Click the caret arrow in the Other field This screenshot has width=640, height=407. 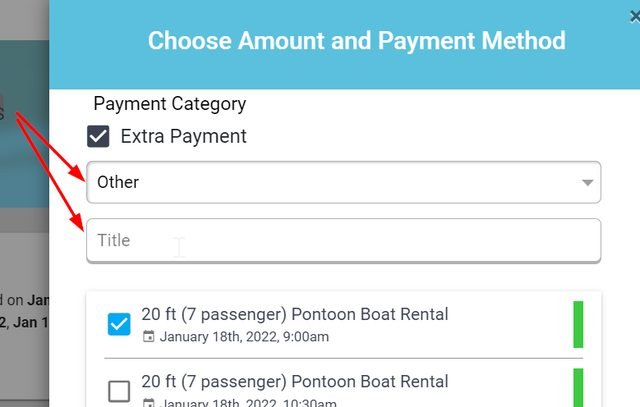587,182
